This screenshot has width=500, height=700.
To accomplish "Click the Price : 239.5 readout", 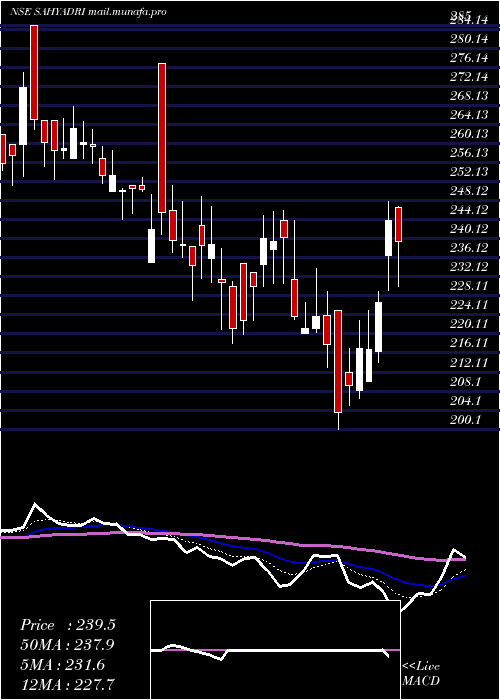I will point(68,625).
